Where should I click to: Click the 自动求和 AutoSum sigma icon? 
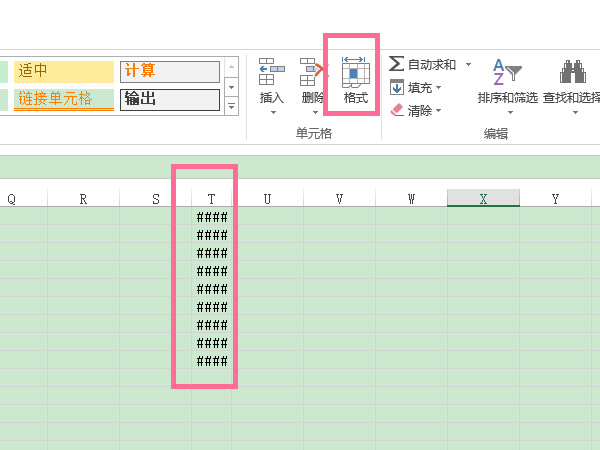396,64
